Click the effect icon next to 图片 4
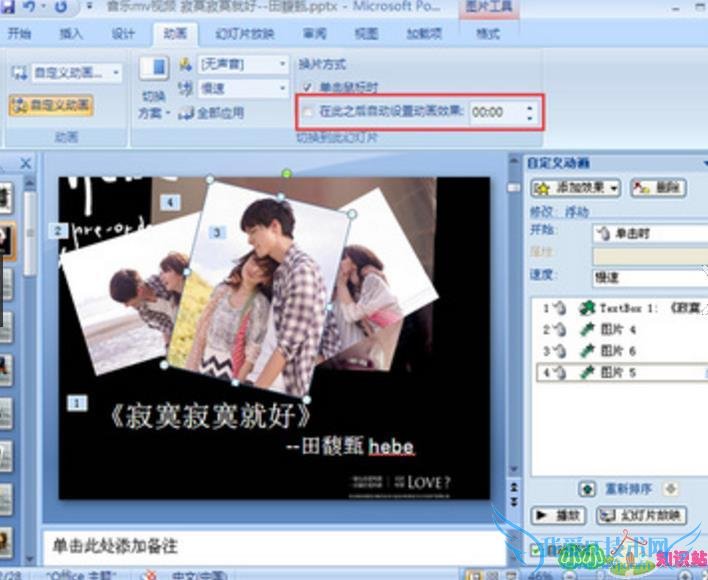Screen dimensions: 708x580 click(587, 330)
